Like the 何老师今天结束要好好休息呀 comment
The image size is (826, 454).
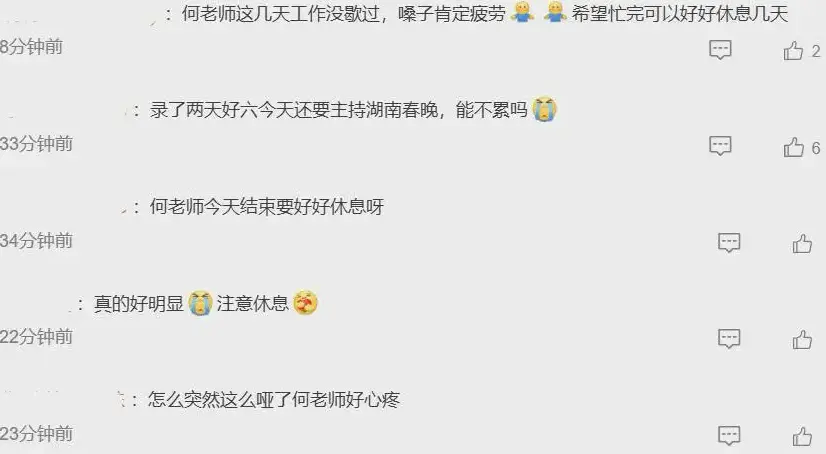tap(802, 244)
